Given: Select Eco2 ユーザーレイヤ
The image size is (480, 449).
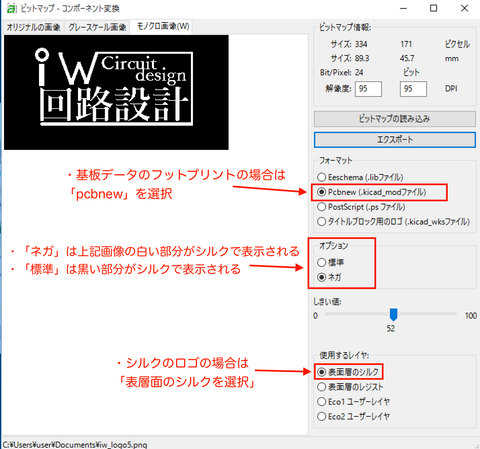Looking at the screenshot, I should 353,416.
